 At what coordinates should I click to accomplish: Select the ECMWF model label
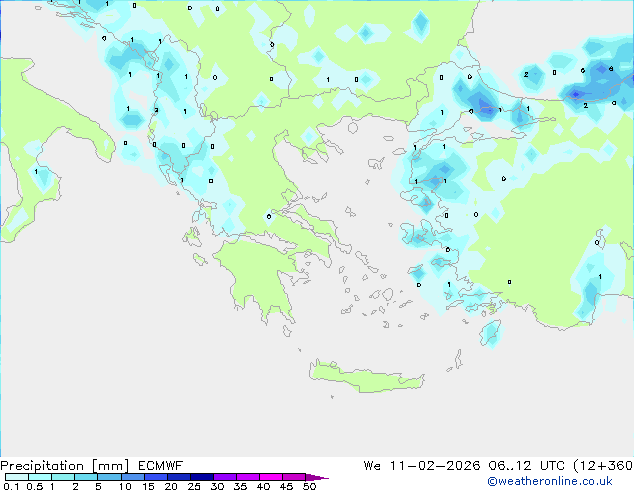coord(161,466)
